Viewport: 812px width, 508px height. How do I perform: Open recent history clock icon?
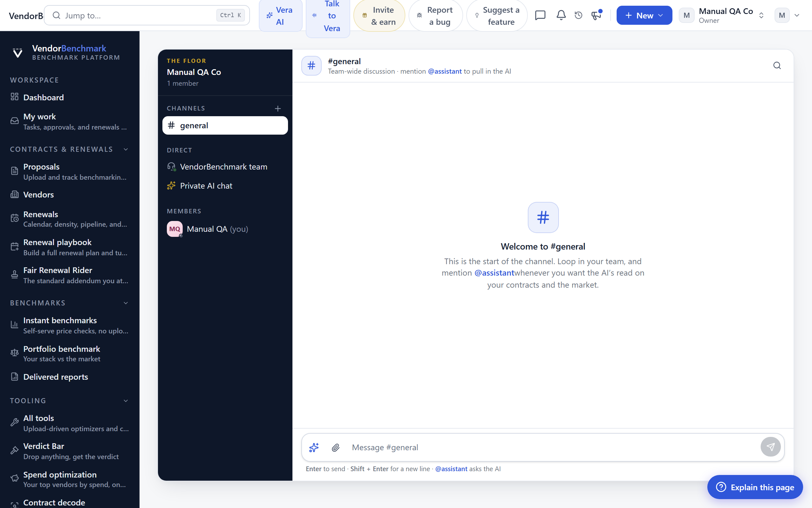point(579,15)
